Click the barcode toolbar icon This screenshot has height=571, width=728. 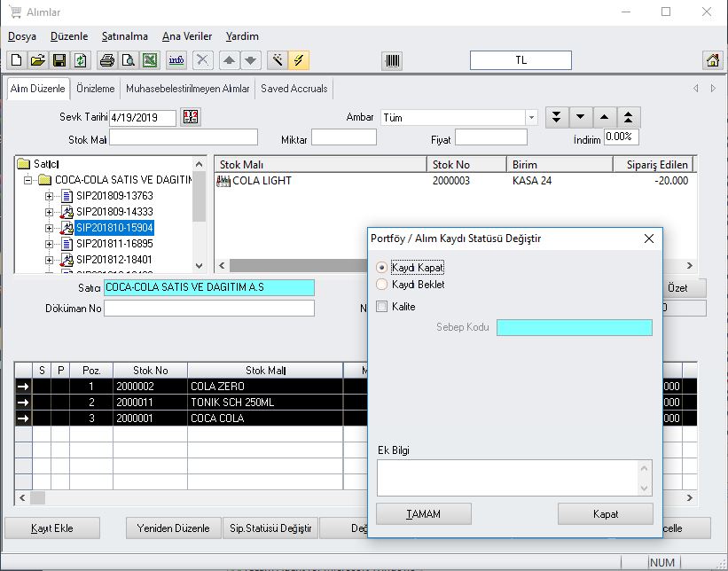392,61
